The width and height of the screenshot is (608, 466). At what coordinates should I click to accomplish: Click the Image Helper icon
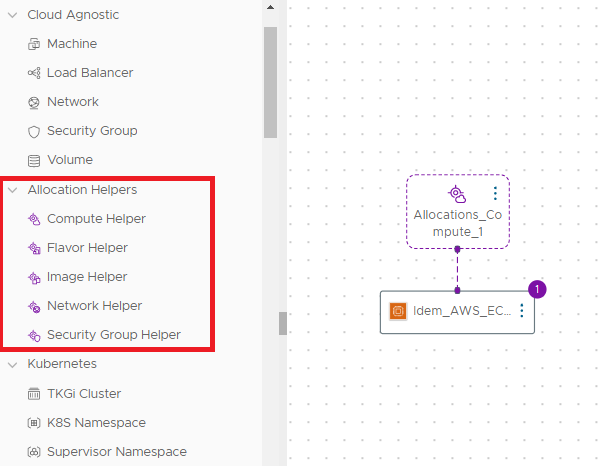34,277
